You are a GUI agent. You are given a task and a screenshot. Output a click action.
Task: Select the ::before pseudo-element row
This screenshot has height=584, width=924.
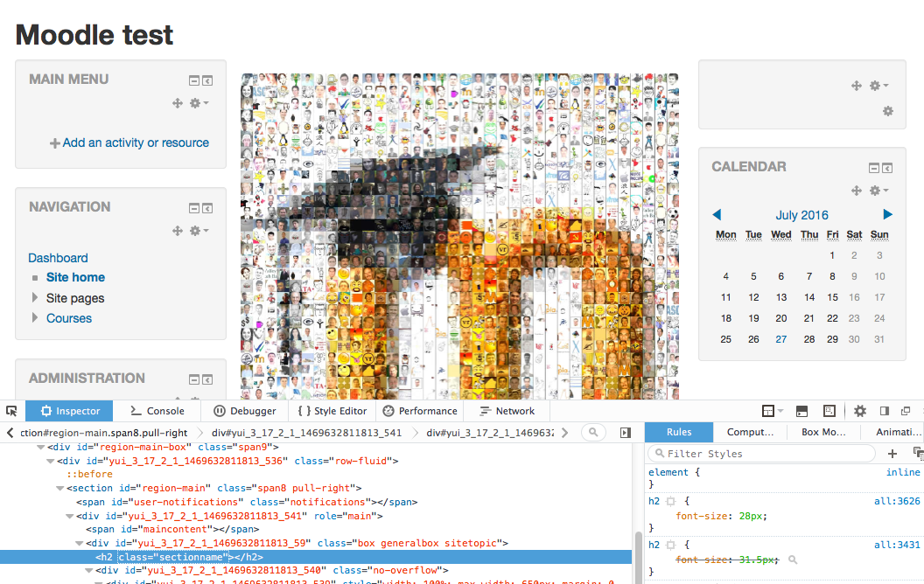pyautogui.click(x=316, y=475)
